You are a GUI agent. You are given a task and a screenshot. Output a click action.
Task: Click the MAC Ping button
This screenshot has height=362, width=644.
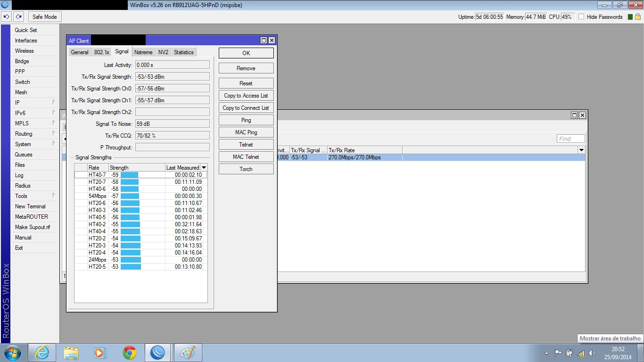coord(246,132)
